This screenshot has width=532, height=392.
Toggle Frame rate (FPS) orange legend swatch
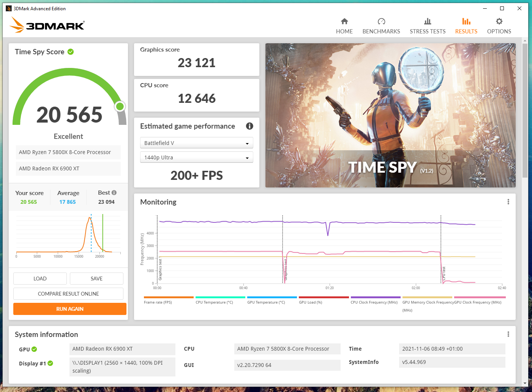(x=169, y=298)
